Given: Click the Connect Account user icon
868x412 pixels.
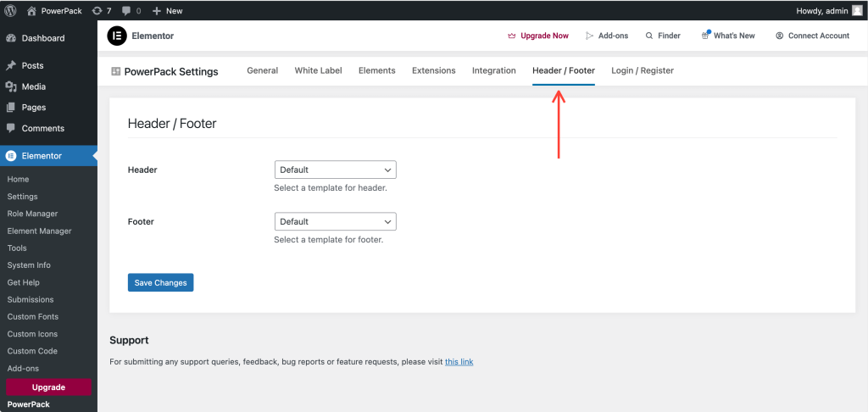Looking at the screenshot, I should coord(780,36).
